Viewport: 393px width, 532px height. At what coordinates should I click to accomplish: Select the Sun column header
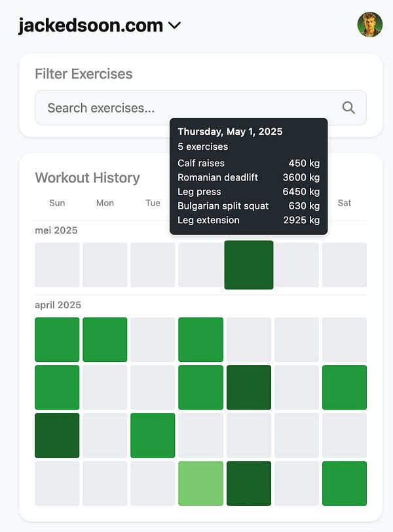click(x=57, y=203)
